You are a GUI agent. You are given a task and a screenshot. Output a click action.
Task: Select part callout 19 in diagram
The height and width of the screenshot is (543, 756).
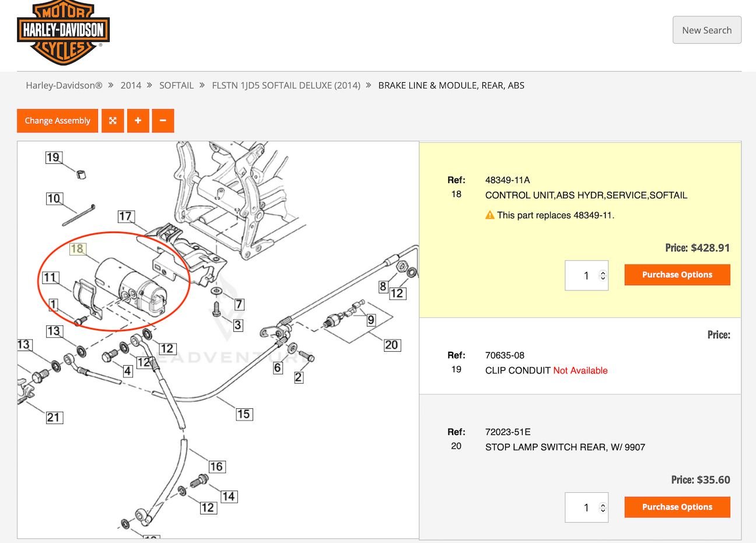pos(54,157)
